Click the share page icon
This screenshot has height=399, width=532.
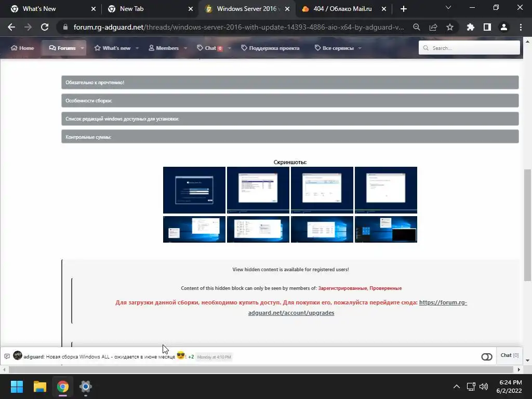433,27
